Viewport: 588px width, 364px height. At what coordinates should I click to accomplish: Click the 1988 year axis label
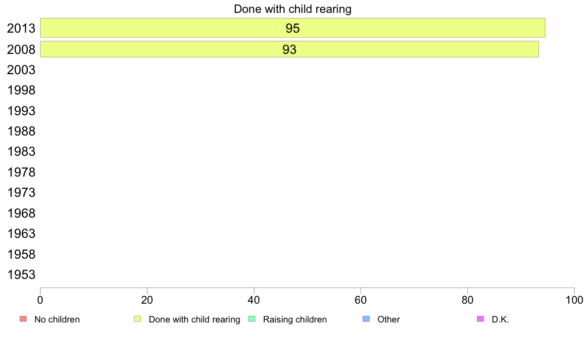pyautogui.click(x=21, y=131)
